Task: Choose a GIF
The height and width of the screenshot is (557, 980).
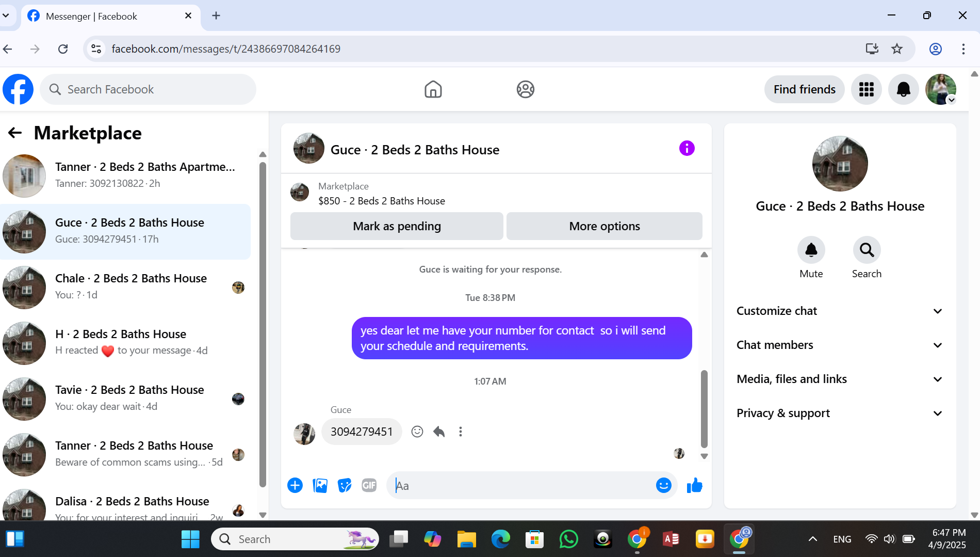Action: pyautogui.click(x=369, y=485)
